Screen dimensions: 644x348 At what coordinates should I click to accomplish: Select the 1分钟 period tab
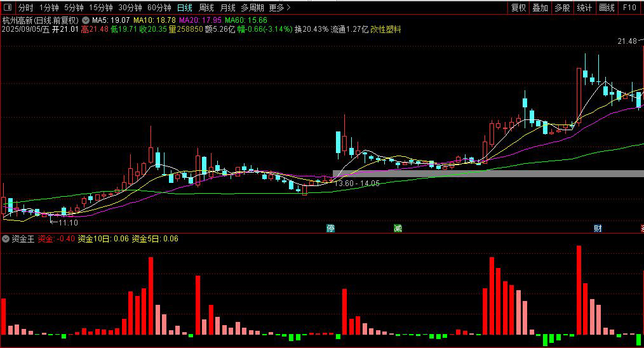coord(49,8)
